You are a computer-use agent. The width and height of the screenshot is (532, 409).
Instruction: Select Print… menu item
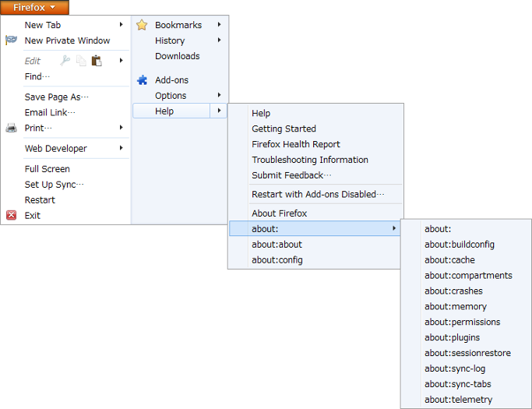(38, 128)
